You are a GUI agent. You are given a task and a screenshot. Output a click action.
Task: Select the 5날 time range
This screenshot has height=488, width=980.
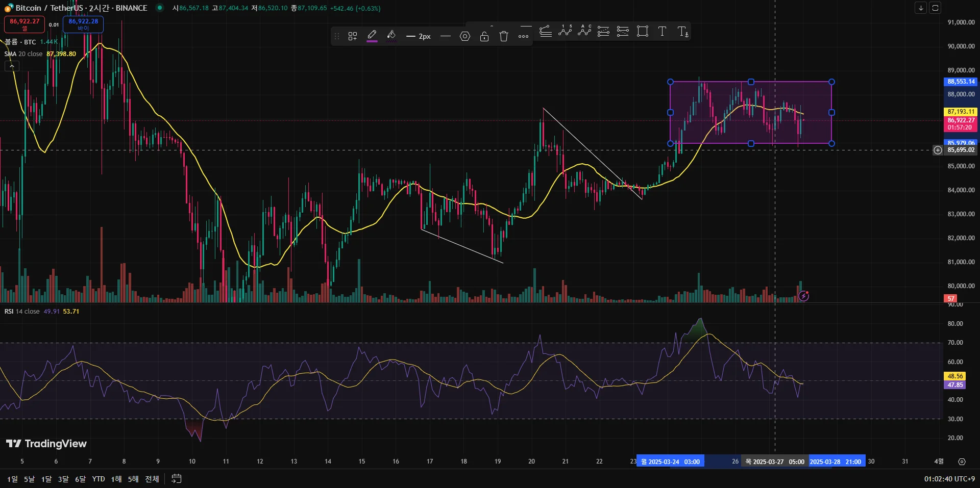click(x=29, y=479)
